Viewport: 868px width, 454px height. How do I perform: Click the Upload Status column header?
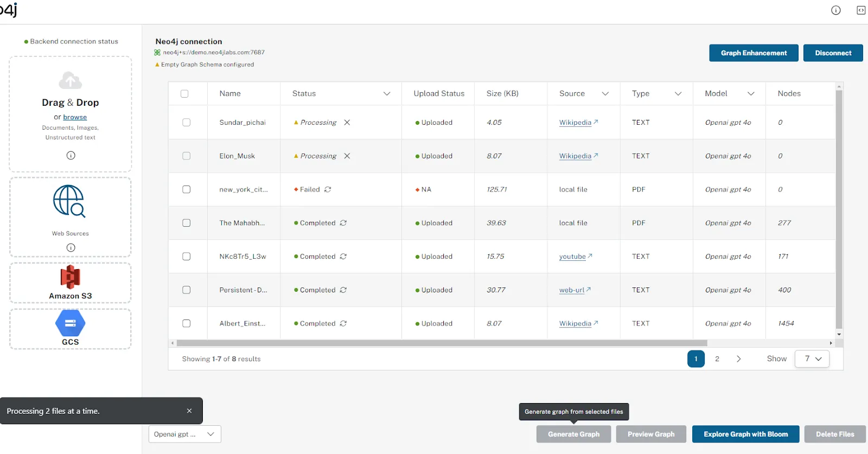[x=439, y=94]
